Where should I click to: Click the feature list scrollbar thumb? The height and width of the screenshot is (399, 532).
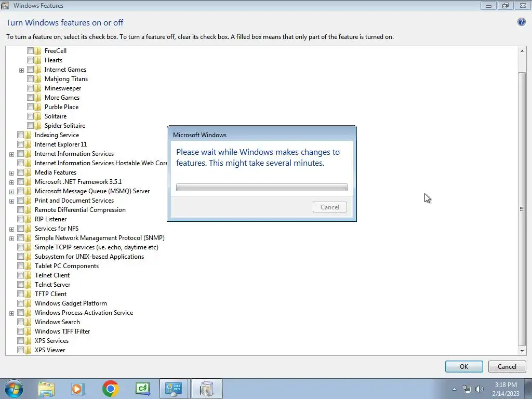tap(522, 209)
